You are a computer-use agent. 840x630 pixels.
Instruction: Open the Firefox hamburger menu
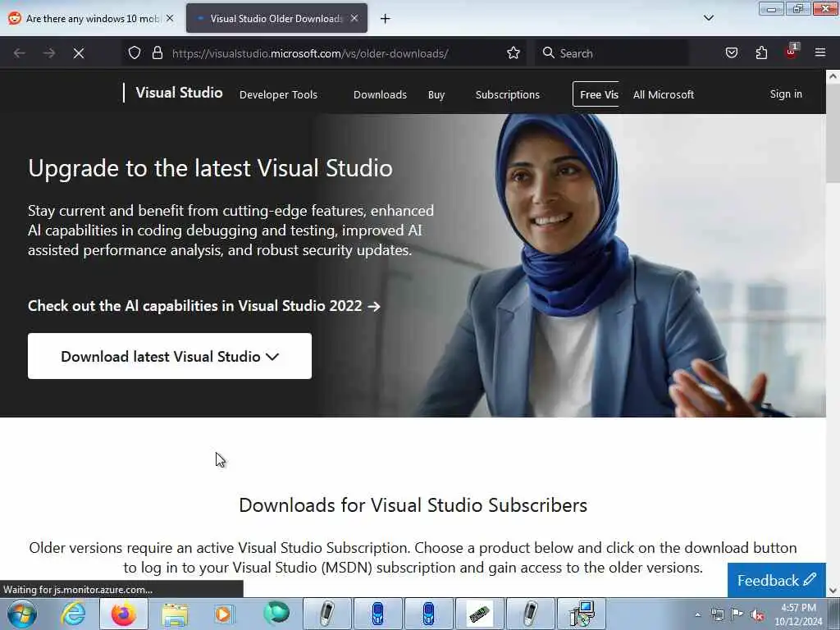[x=819, y=53]
